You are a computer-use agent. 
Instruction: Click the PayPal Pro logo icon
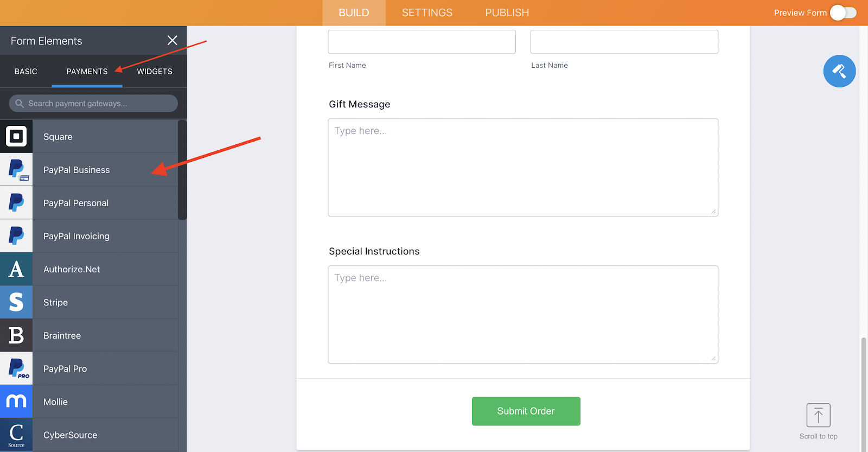pos(16,368)
